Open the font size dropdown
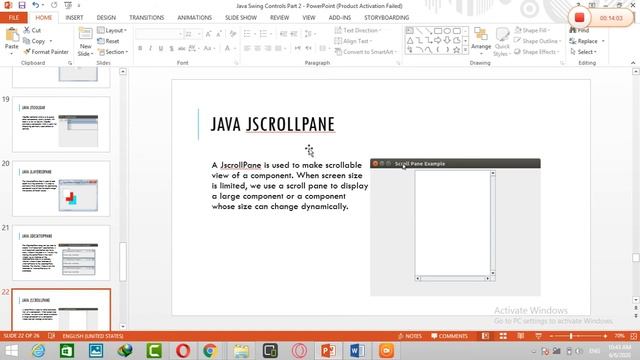The width and height of the screenshot is (640, 360). [x=199, y=34]
